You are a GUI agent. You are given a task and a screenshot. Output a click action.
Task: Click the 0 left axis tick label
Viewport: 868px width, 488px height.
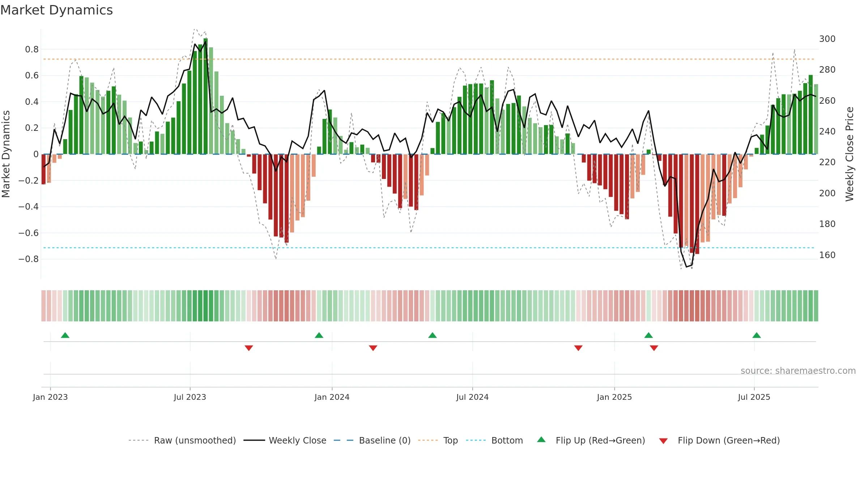36,154
